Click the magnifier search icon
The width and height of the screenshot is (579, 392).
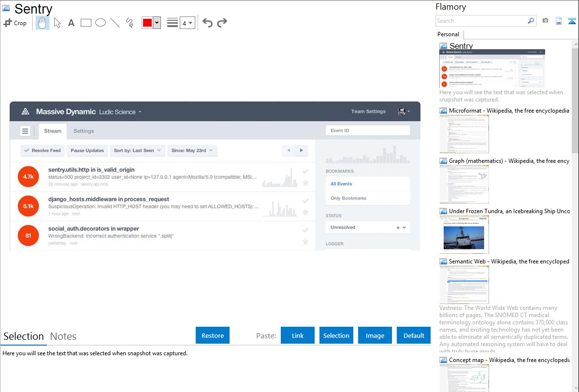(531, 21)
